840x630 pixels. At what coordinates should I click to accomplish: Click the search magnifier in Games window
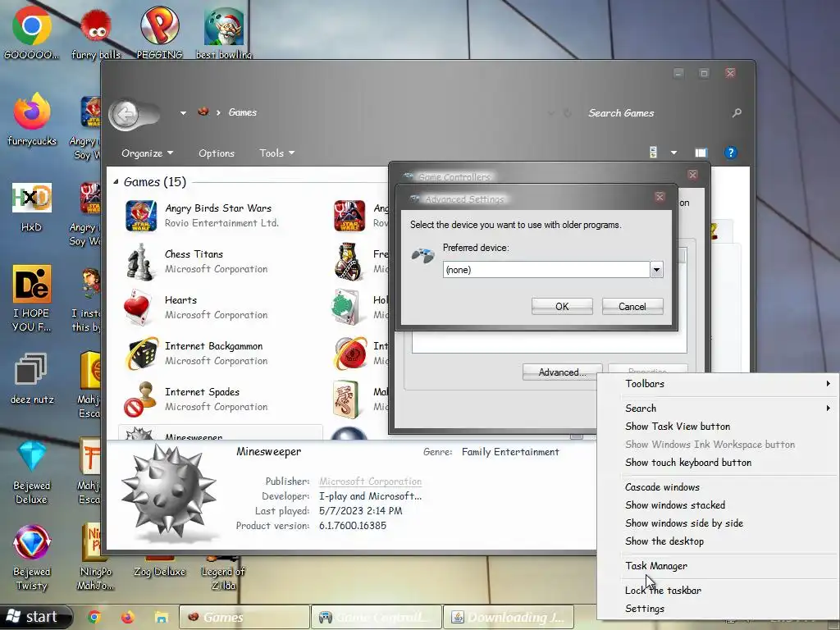pos(737,112)
